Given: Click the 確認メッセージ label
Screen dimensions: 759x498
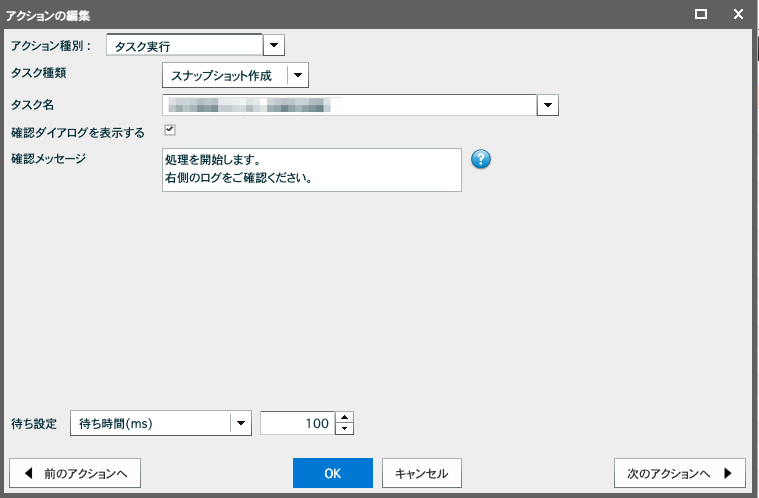Looking at the screenshot, I should point(48,159).
